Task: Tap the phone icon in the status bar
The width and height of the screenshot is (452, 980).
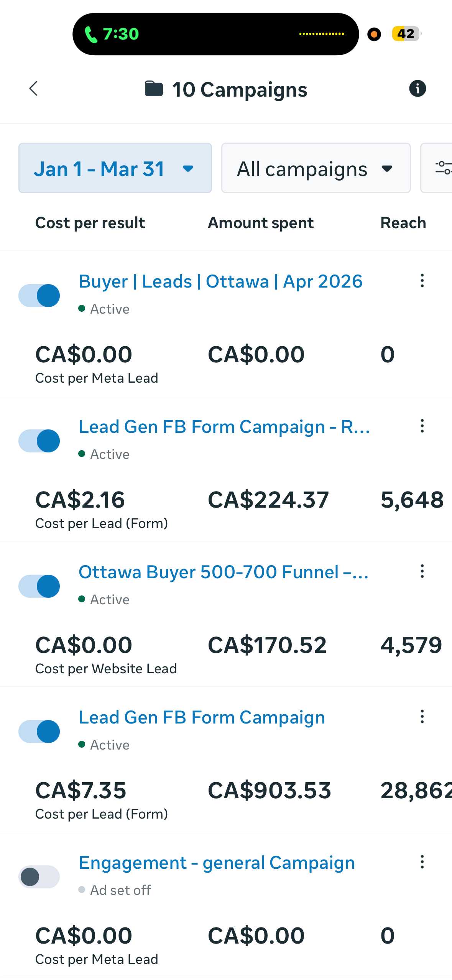Action: coord(91,34)
